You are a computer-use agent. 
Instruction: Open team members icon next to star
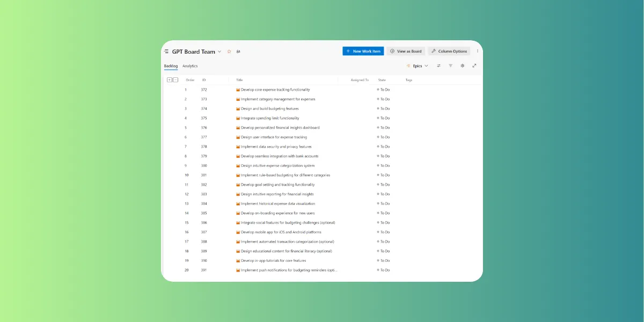(x=238, y=52)
